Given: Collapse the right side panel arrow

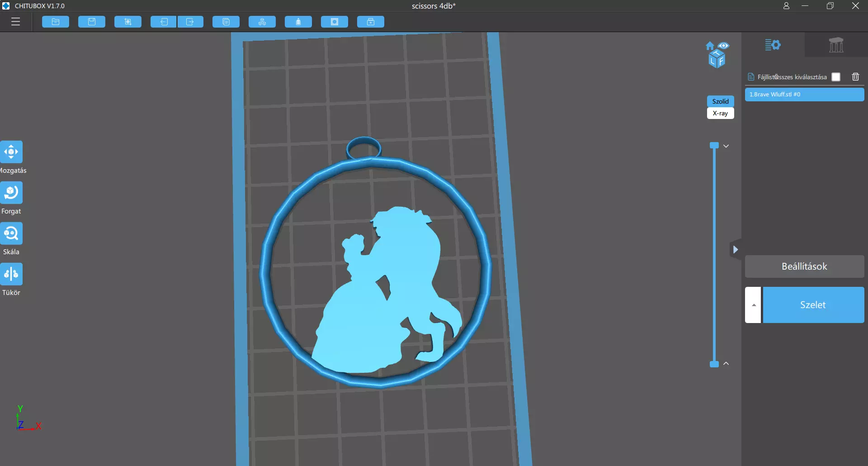Looking at the screenshot, I should coord(736,249).
